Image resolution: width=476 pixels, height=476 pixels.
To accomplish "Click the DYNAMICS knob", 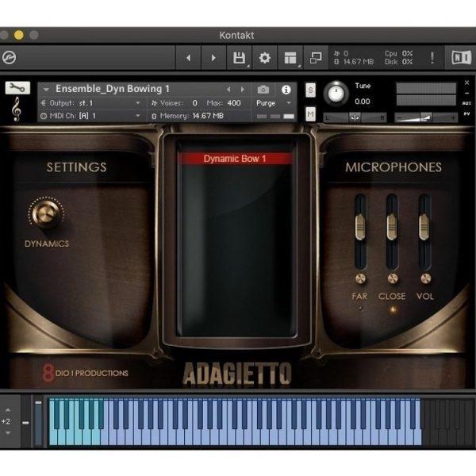I will click(x=45, y=213).
